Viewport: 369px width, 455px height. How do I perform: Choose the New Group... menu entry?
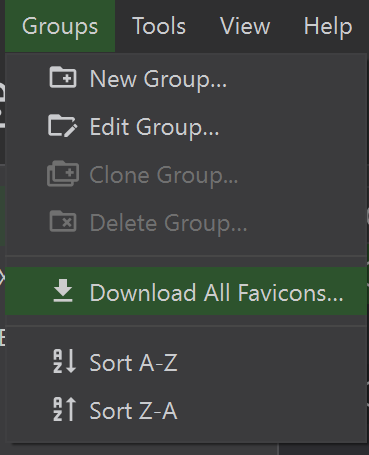(186, 79)
